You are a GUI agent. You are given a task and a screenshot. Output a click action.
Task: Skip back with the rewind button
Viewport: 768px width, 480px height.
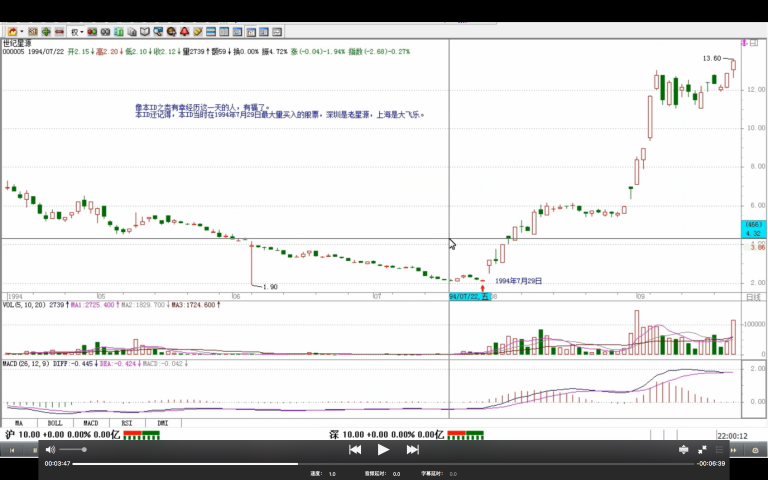point(354,450)
